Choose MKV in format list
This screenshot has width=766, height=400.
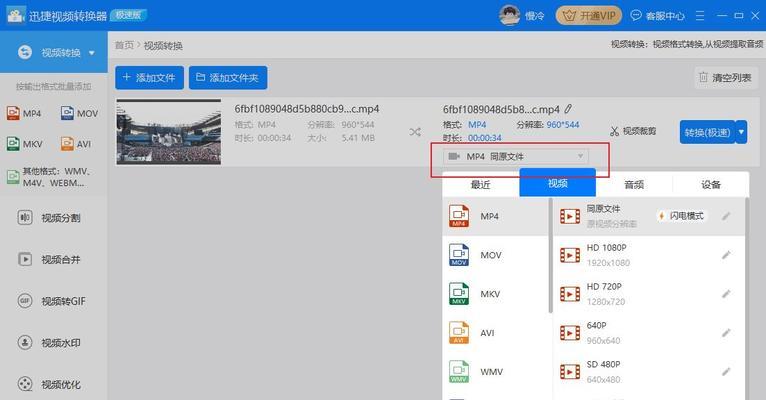tap(495, 294)
